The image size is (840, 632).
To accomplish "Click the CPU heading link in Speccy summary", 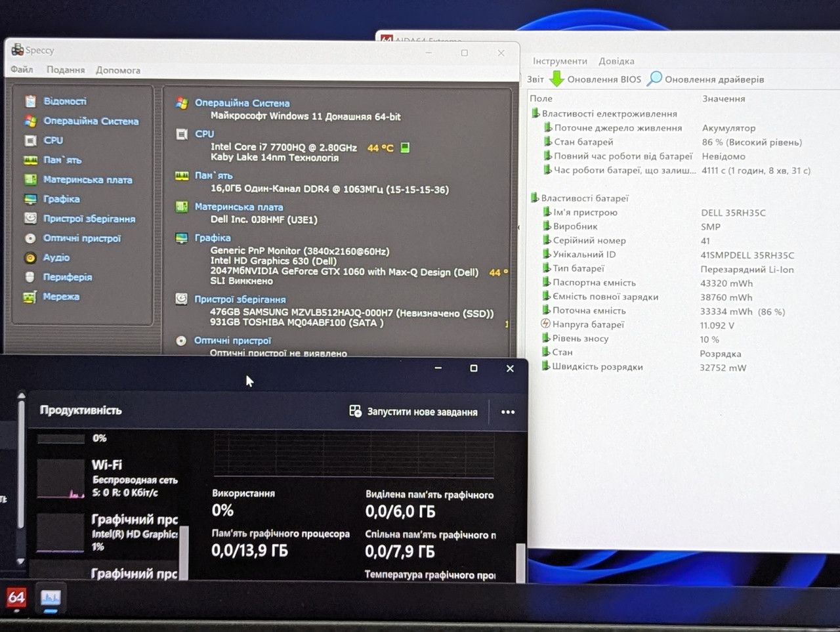I will 205,134.
